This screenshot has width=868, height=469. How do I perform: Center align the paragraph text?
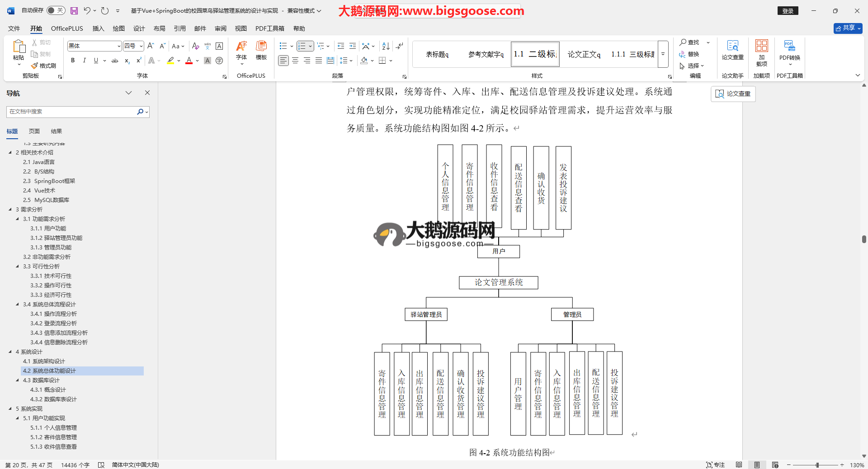click(295, 61)
